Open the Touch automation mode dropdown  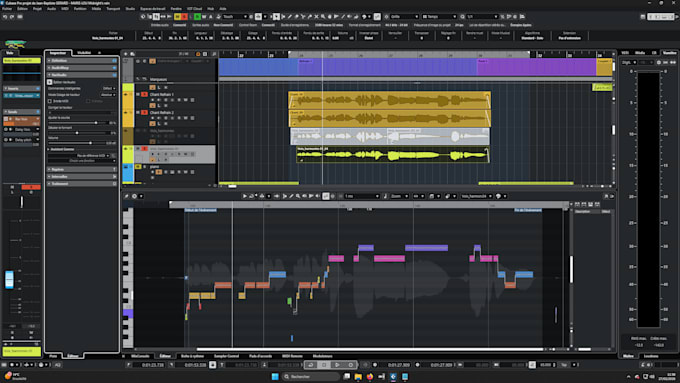tap(235, 16)
